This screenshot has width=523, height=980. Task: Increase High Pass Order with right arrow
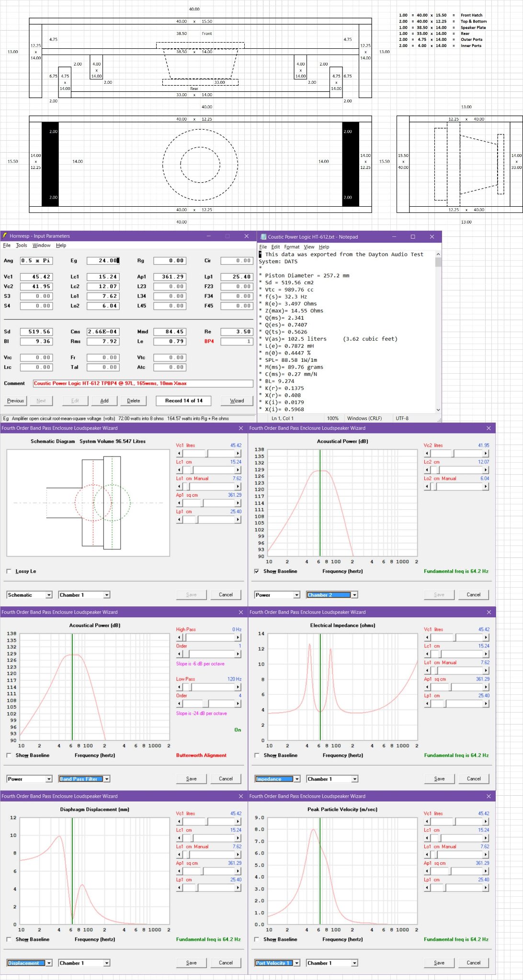(238, 654)
